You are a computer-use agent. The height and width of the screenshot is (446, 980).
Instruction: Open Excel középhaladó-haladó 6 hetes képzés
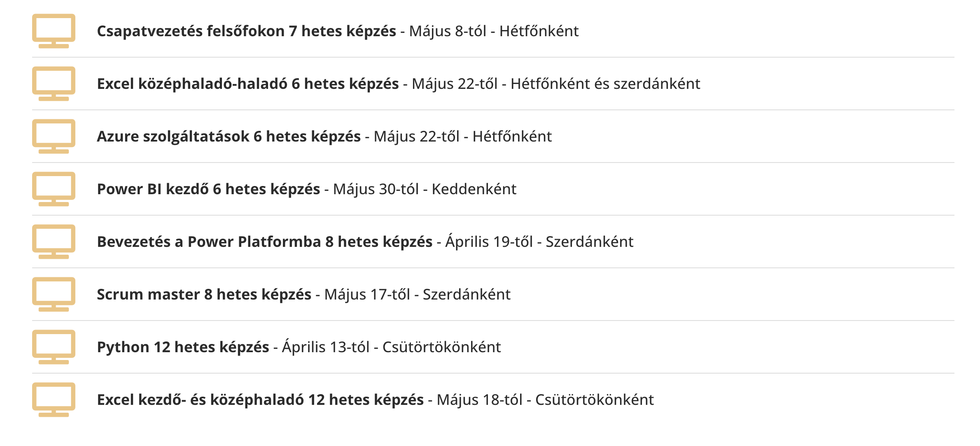pyautogui.click(x=247, y=84)
